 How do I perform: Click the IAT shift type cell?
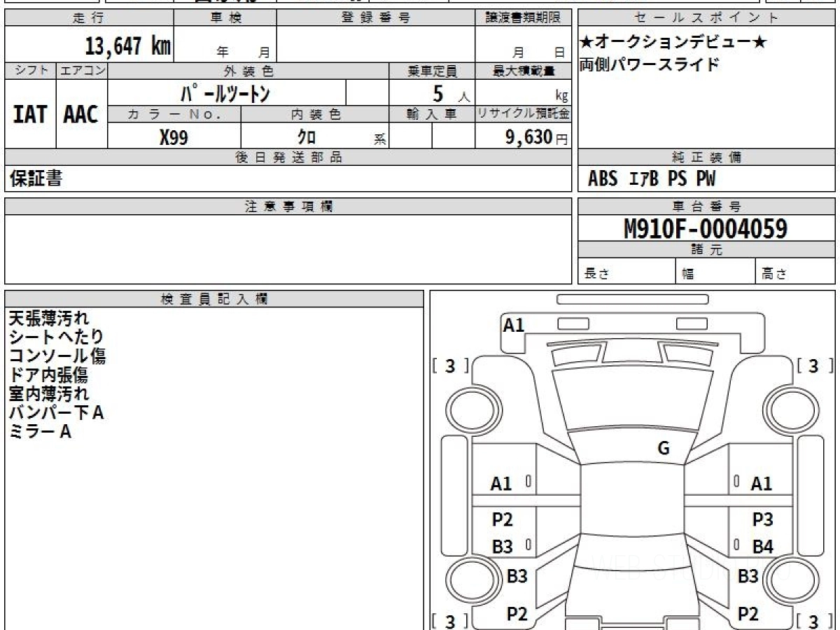30,115
